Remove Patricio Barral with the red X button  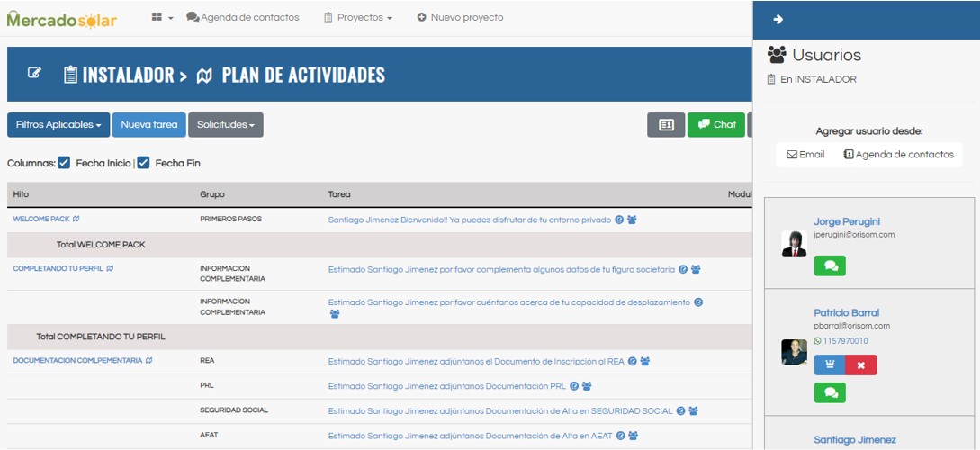click(x=860, y=364)
